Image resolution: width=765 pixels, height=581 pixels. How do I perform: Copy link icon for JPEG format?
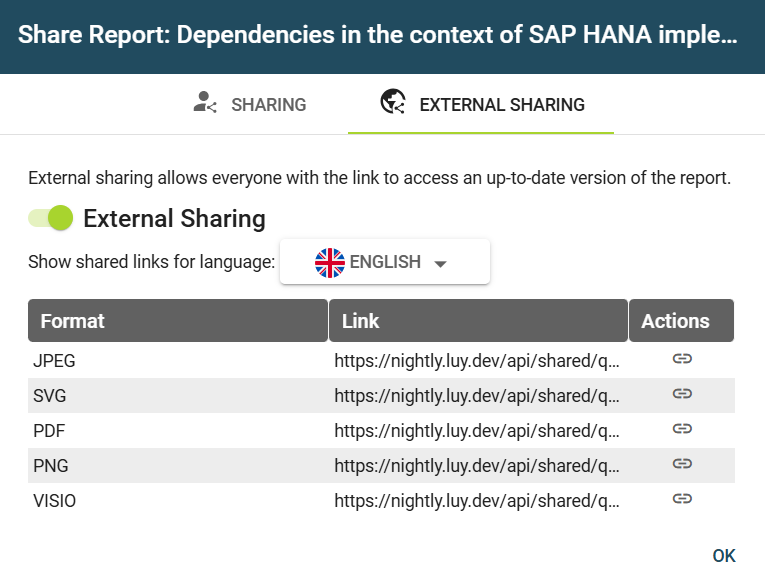point(682,359)
